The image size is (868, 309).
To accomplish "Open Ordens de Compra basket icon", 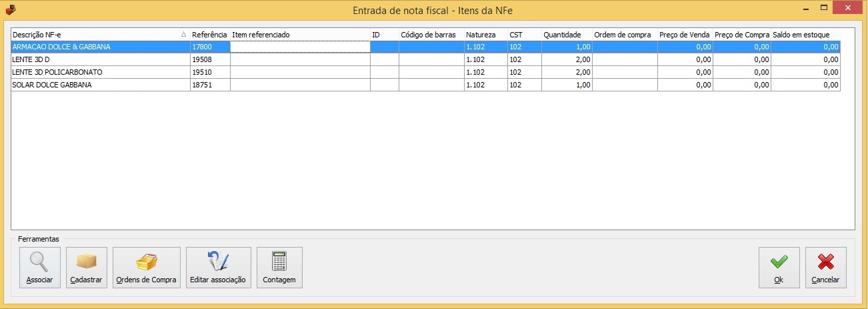I will (146, 262).
